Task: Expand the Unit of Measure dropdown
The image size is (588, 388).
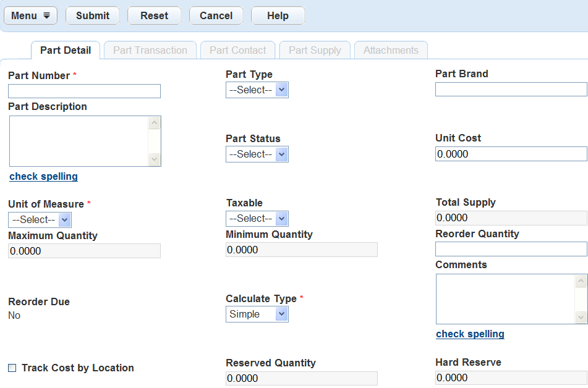Action: pos(40,220)
